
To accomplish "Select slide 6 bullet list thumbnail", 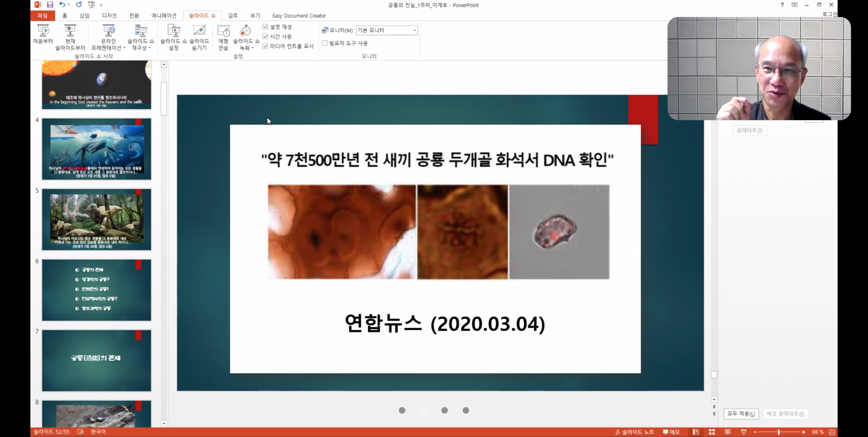I will tap(96, 290).
